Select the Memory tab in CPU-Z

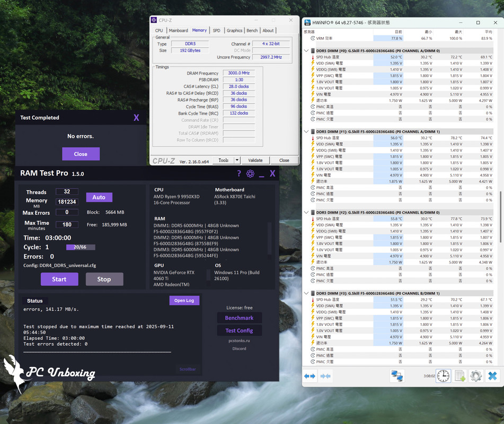pos(199,30)
